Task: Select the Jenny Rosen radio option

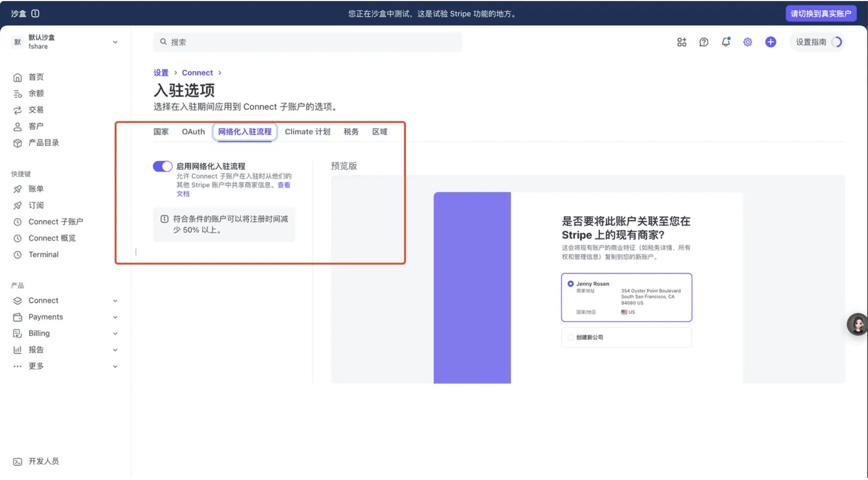Action: (x=571, y=284)
